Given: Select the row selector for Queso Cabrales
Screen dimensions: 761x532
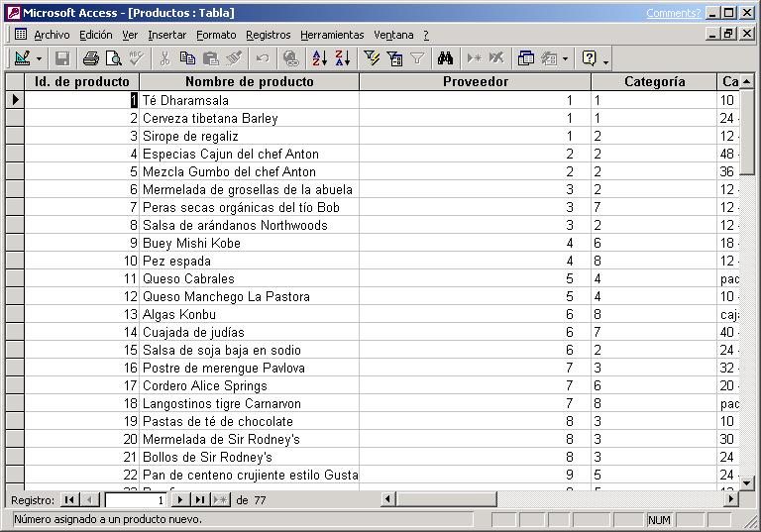Looking at the screenshot, I should (15, 278).
